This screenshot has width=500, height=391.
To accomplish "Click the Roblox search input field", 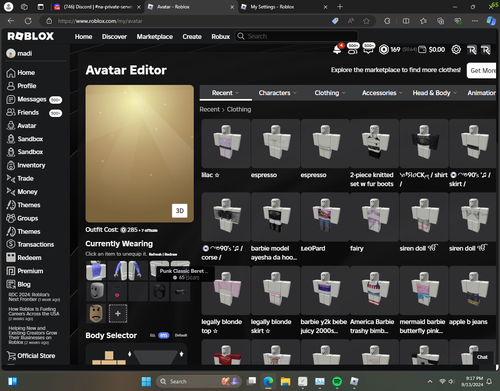I will point(302,36).
